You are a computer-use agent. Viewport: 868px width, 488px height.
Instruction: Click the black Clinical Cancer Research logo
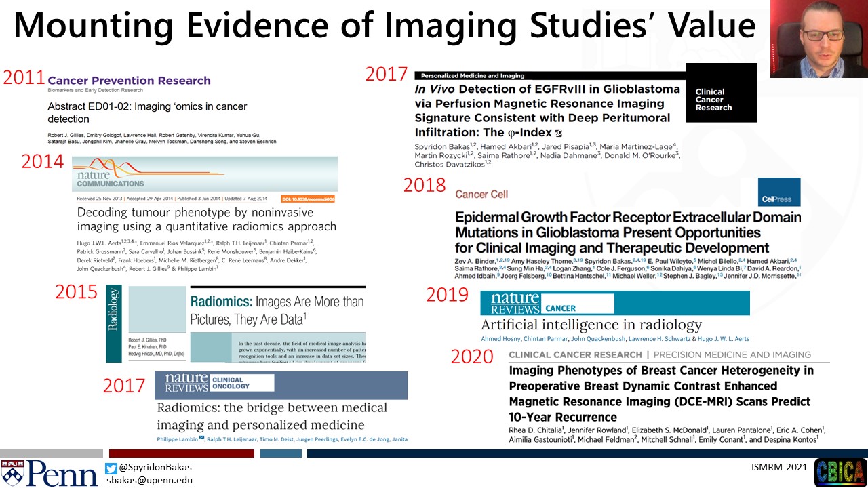(x=720, y=94)
